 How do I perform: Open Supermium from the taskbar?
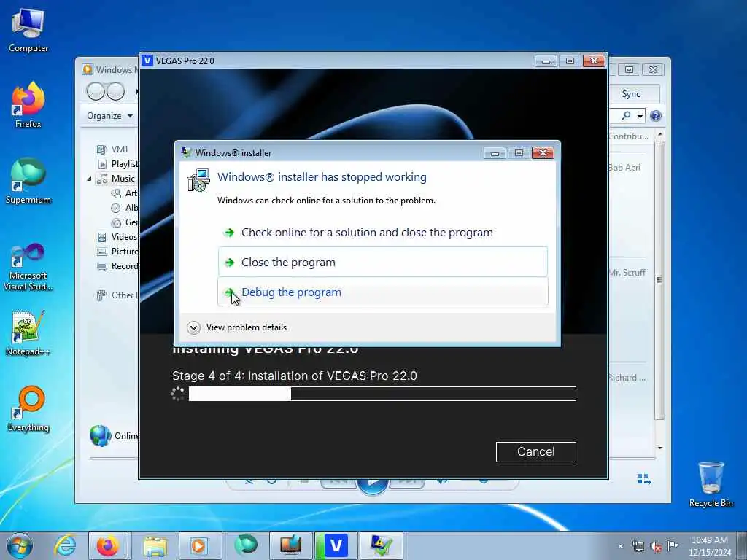pyautogui.click(x=246, y=545)
